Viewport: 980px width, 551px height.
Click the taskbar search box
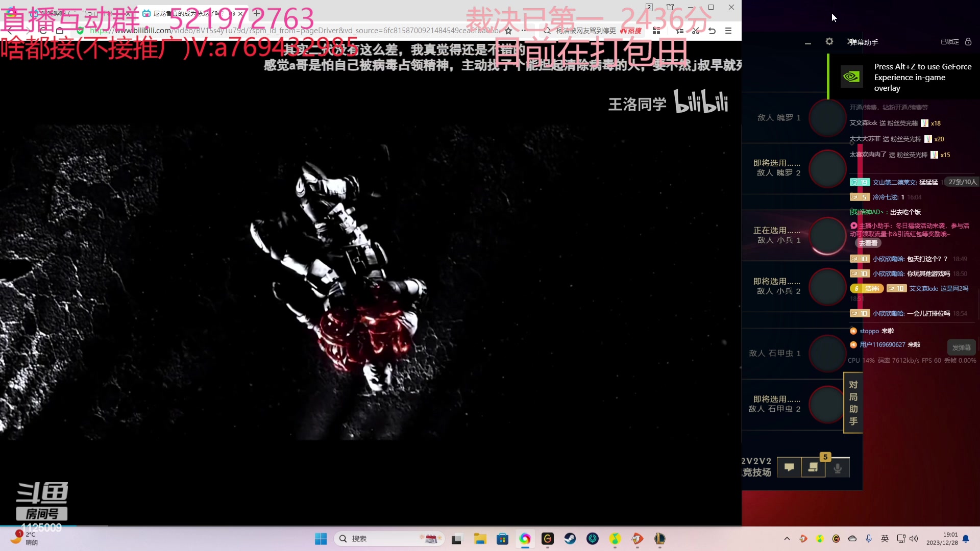[x=389, y=539]
